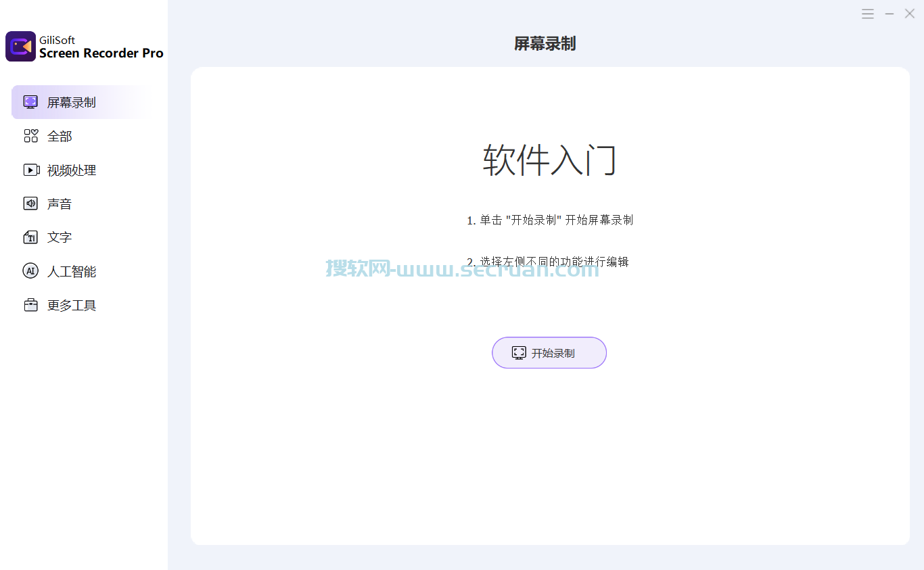Minimize the Screen Recorder window
The image size is (924, 570).
[x=890, y=14]
